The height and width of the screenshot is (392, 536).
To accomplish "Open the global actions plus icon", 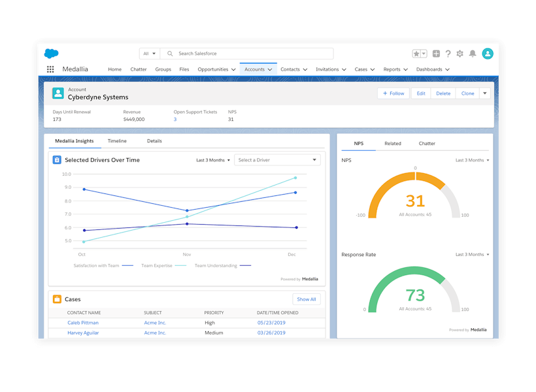I will point(436,54).
